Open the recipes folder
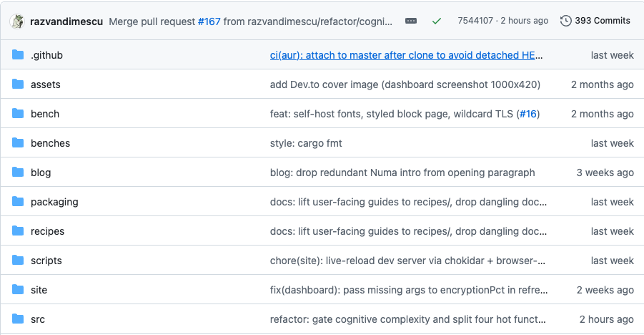This screenshot has width=644, height=335. [x=47, y=231]
